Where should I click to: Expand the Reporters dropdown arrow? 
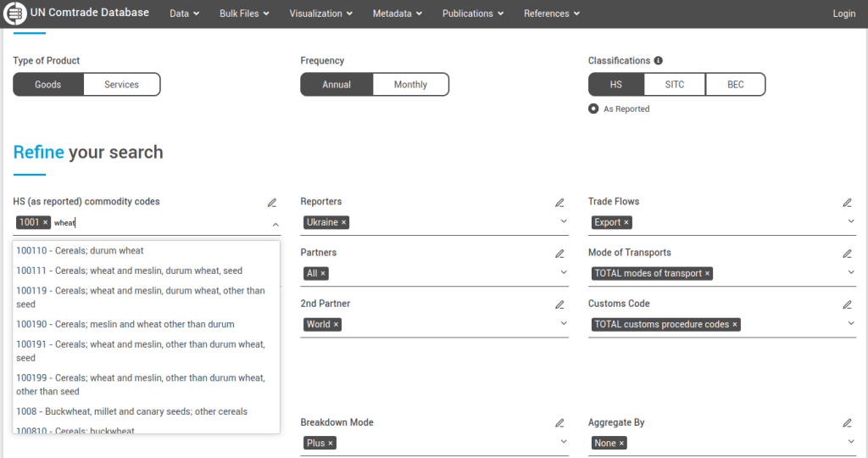coord(564,222)
